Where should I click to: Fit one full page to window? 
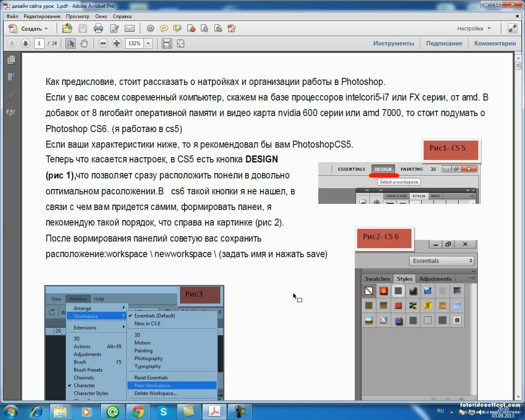(180, 43)
